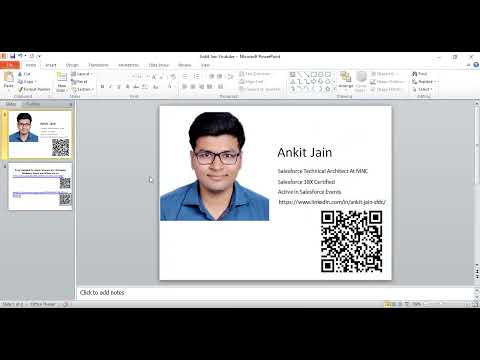Toggle Strikethrough formatting

136,87
